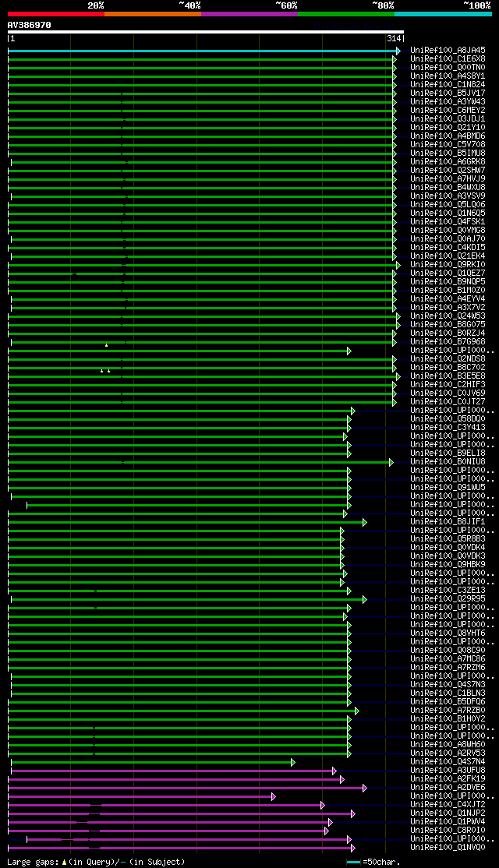This screenshot has height=868, width=499.
Task: Select the UniRef100_A6GRK8 label
Action: tap(448, 161)
